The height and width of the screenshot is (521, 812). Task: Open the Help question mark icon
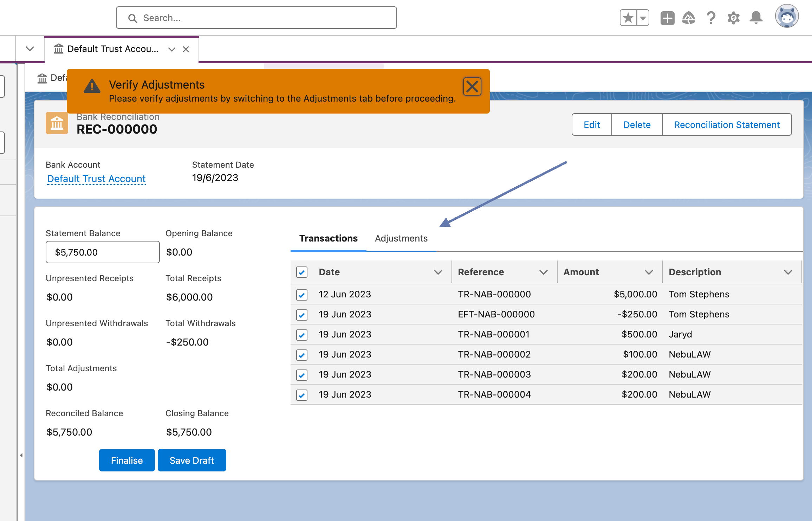coord(711,18)
